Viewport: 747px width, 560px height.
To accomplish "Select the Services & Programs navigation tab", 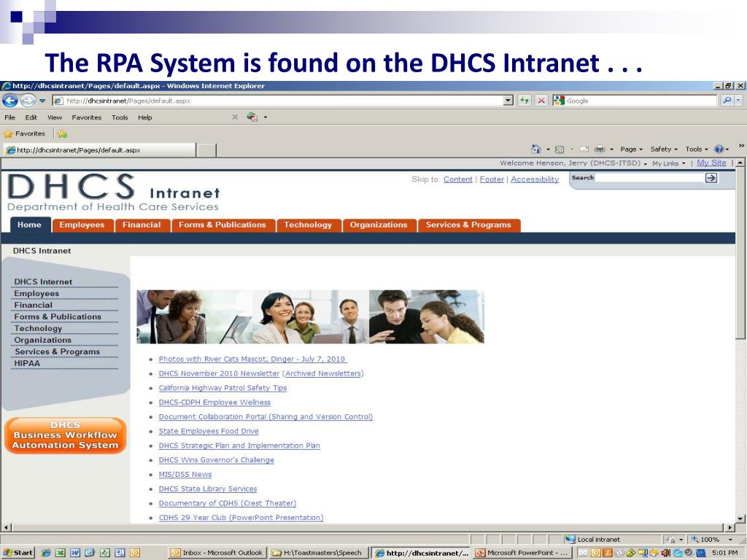I will point(468,225).
